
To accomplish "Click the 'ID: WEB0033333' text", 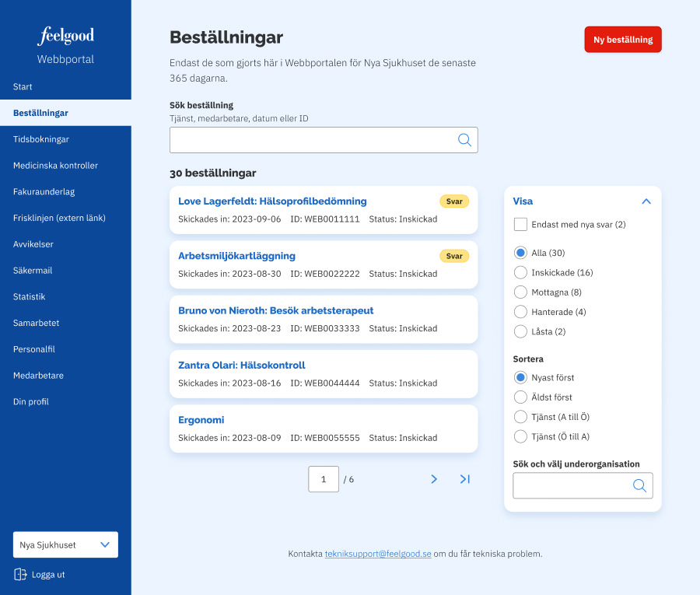I will click(325, 328).
